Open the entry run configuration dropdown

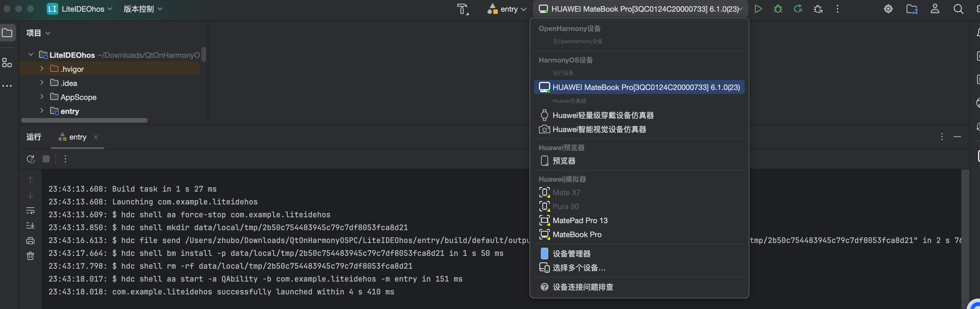[507, 9]
